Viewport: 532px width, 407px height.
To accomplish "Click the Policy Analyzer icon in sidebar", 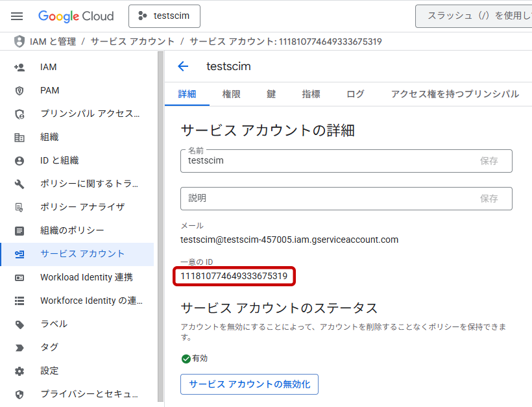I will (x=19, y=207).
